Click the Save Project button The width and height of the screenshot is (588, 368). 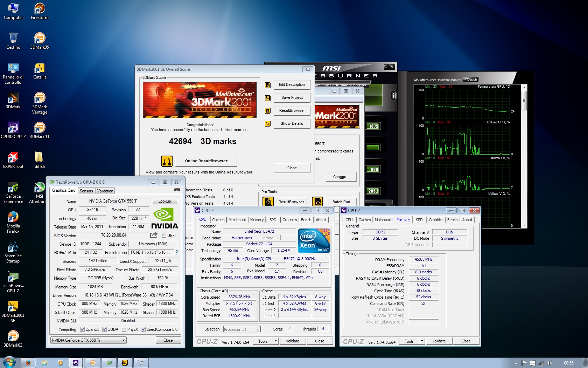(292, 98)
